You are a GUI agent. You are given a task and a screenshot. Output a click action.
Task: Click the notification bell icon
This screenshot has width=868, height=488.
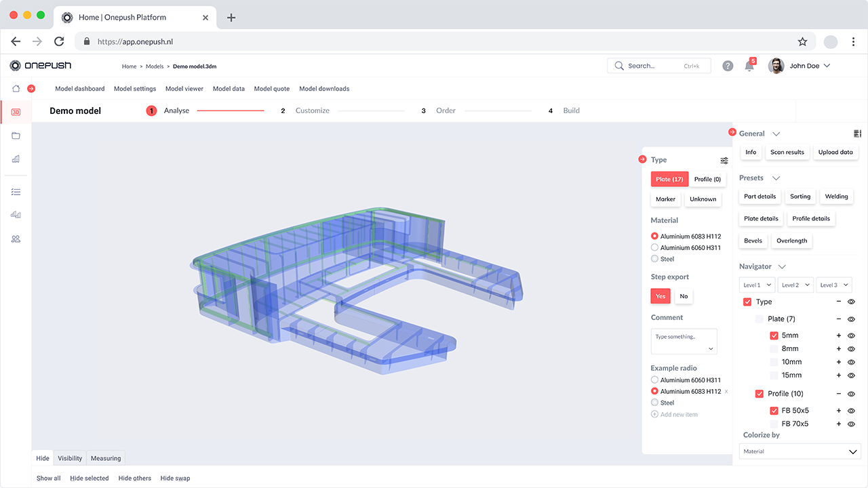tap(749, 66)
